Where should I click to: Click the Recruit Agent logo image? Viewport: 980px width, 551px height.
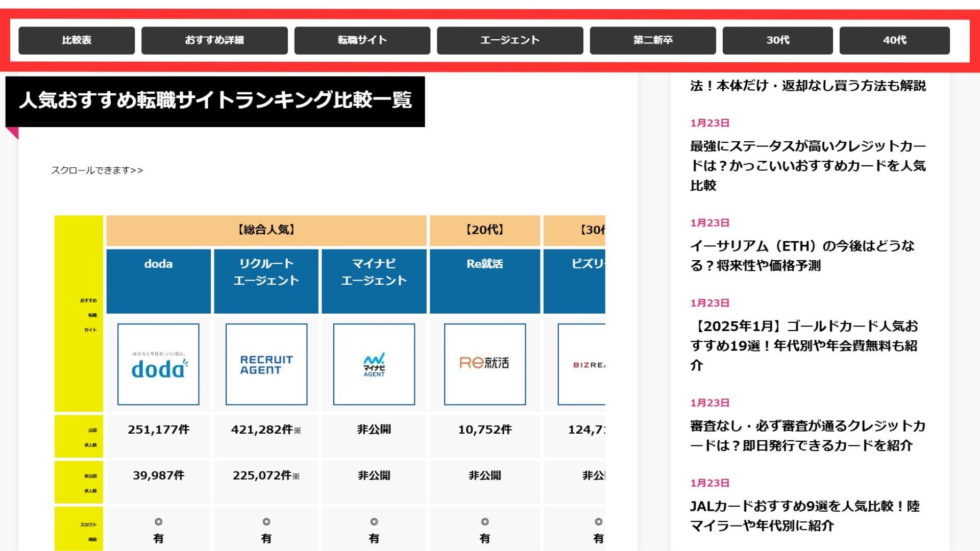point(266,364)
